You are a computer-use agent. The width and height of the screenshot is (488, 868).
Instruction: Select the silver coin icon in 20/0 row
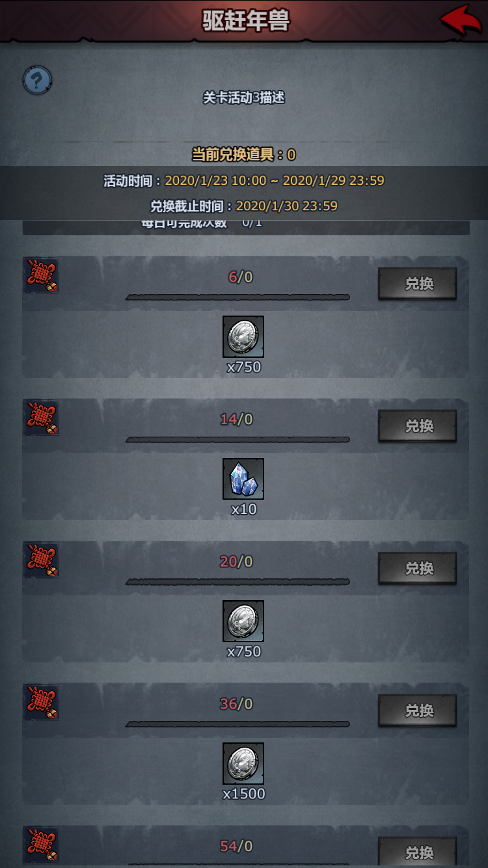point(243,621)
